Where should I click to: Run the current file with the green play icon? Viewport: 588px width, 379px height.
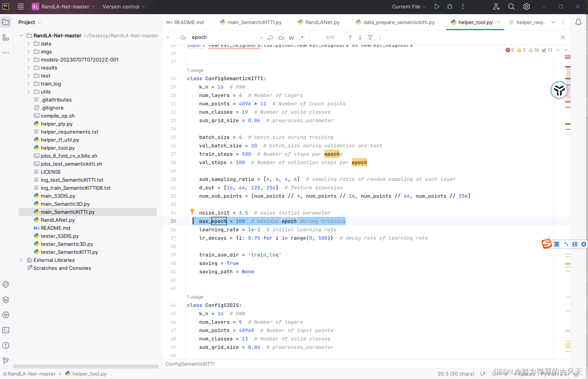tap(437, 6)
